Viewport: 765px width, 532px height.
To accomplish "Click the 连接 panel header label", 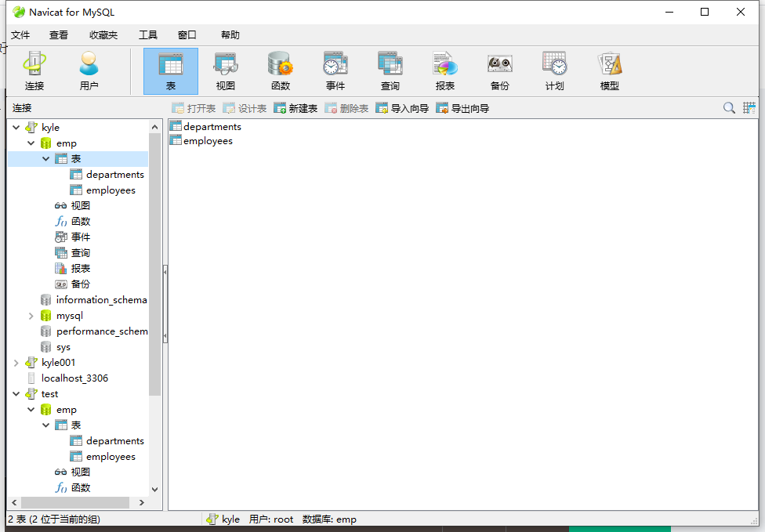I will coord(22,108).
